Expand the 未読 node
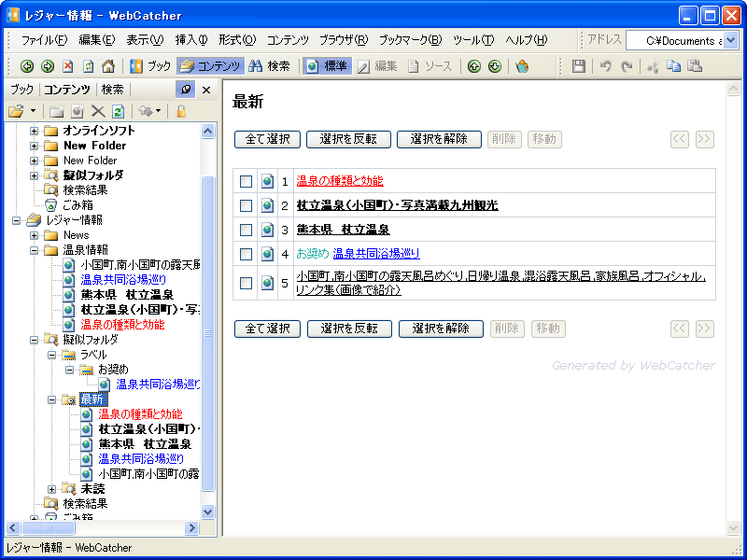 coord(51,489)
